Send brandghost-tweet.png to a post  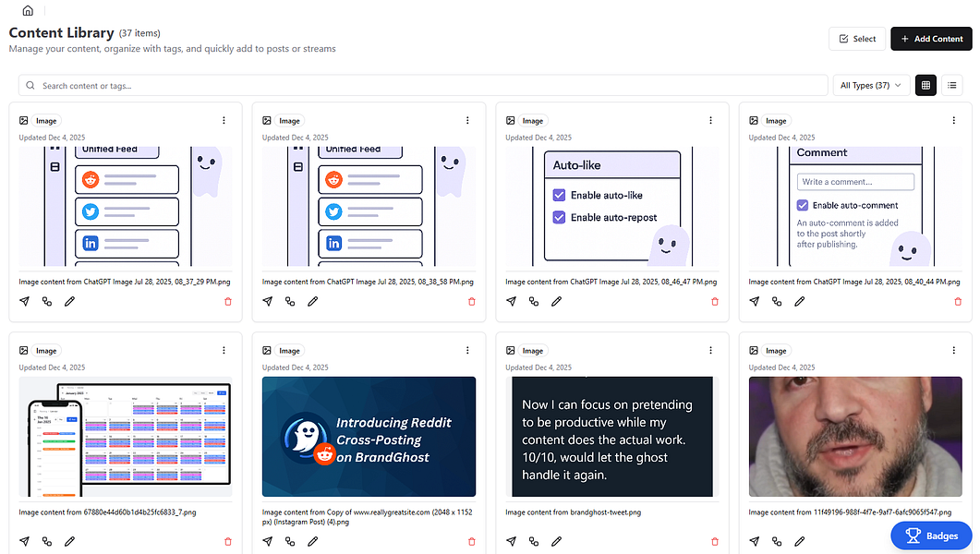512,541
